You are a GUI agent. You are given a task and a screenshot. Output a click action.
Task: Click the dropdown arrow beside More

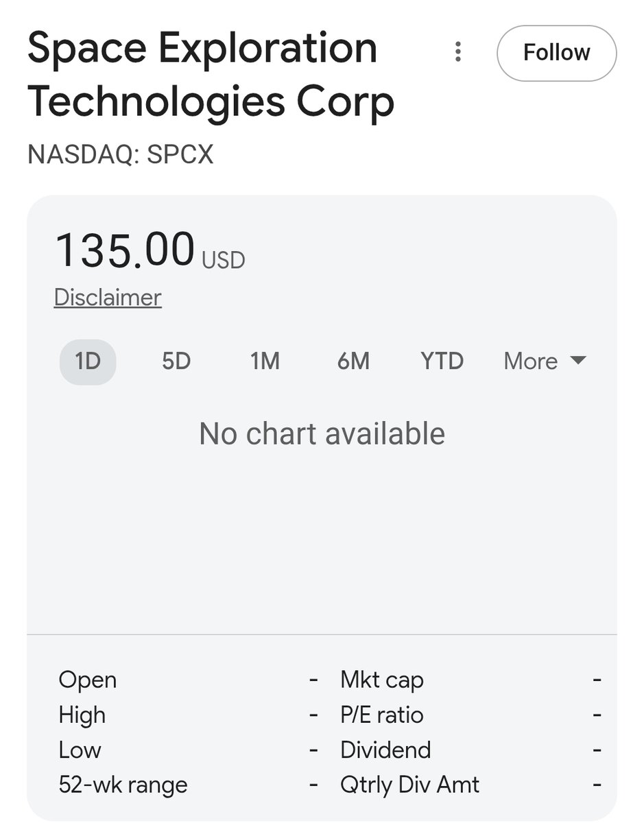(x=578, y=361)
